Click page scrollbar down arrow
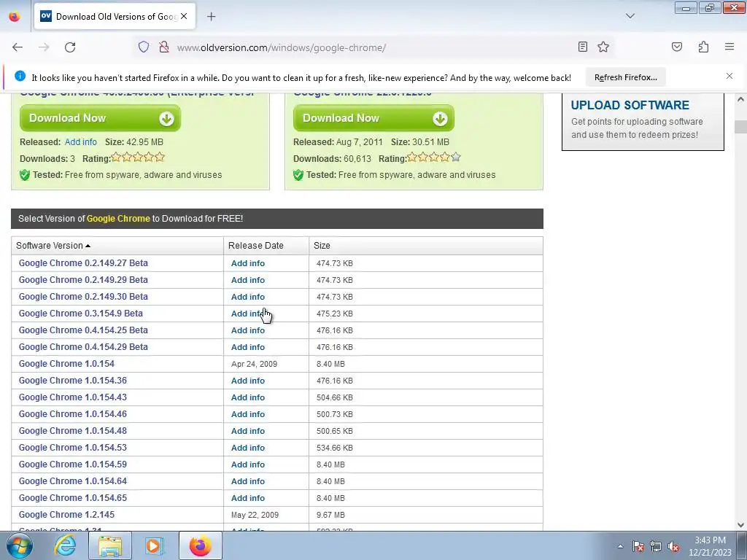The image size is (747, 560). pos(741,525)
